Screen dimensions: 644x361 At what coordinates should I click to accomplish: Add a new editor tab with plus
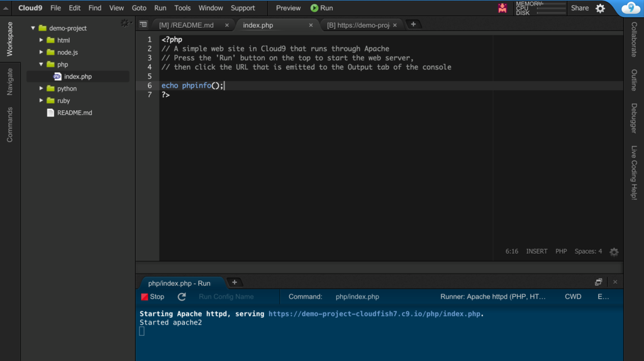(x=413, y=25)
